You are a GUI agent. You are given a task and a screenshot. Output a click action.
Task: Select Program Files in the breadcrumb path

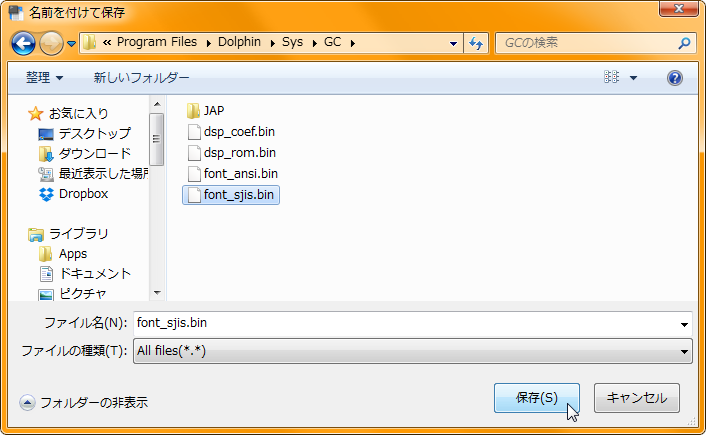157,42
